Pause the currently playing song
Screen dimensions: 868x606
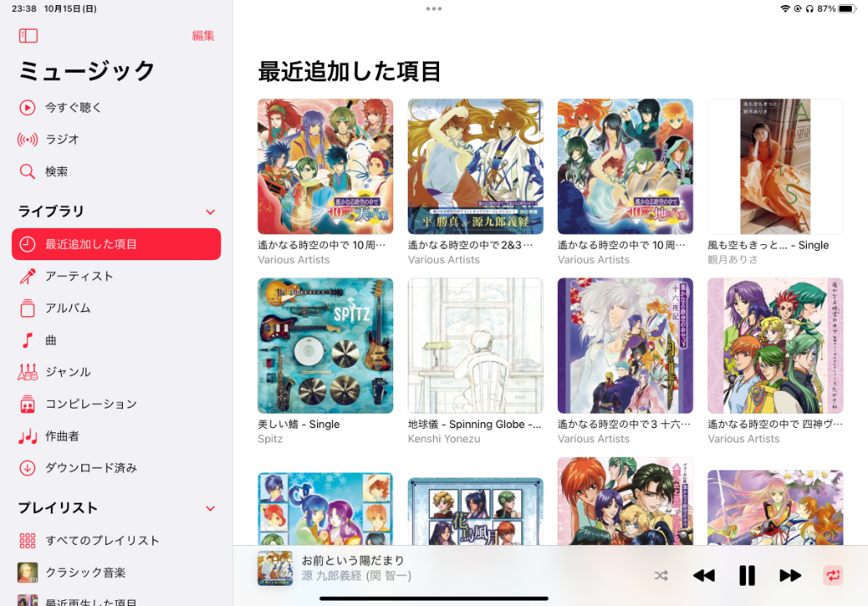(x=747, y=575)
